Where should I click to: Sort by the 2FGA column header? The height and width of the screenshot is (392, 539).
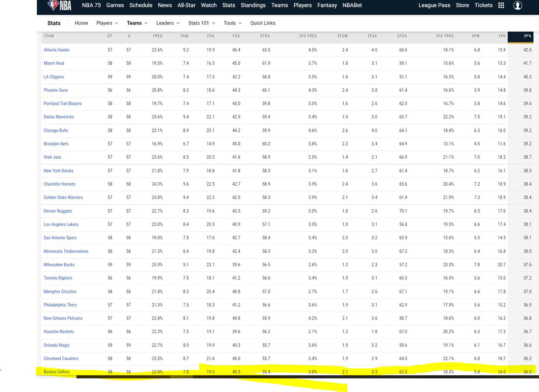372,36
